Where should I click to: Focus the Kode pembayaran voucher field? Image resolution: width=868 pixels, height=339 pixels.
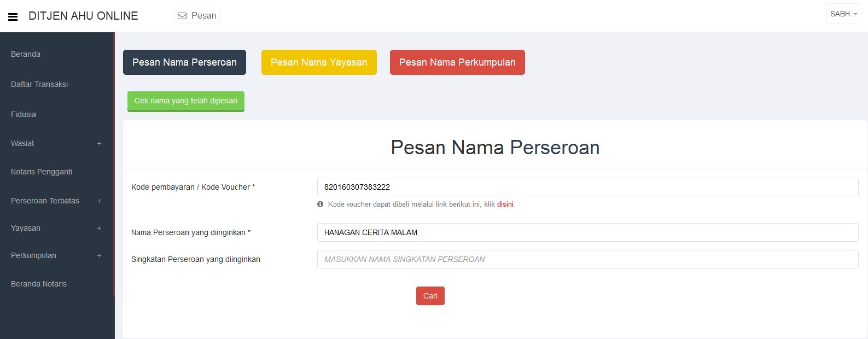tap(587, 187)
